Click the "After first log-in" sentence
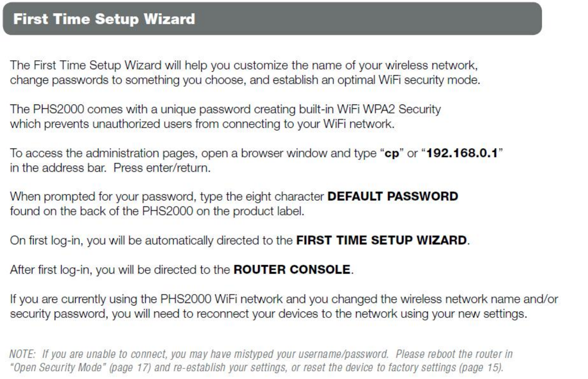This screenshot has height=379, width=588. coord(182,270)
